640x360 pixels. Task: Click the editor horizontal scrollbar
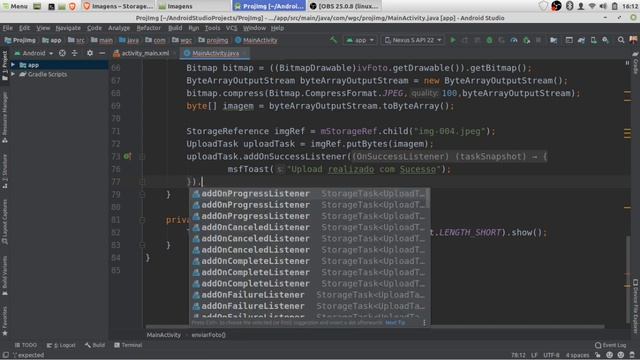click(x=375, y=327)
